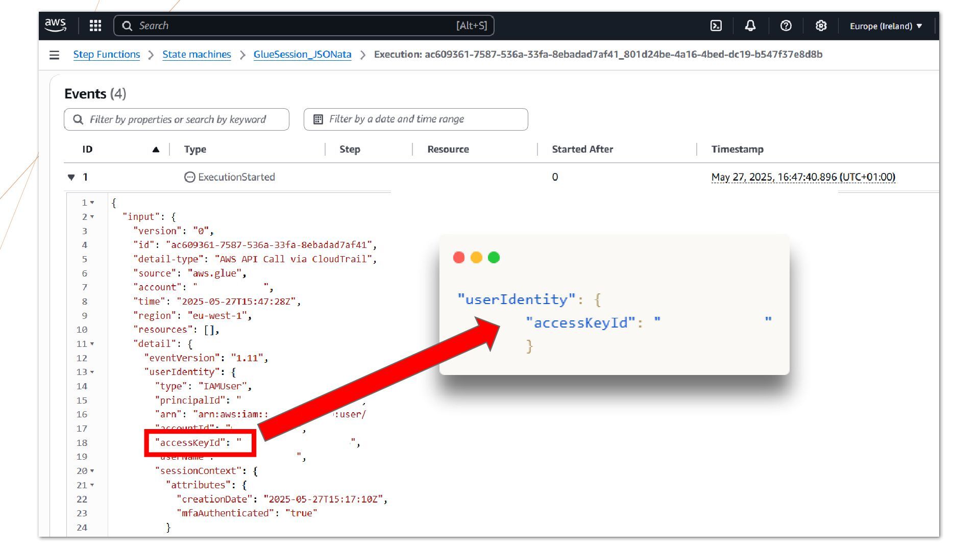Fold JSON line 1 root object
Screen dimensions: 980x551
point(92,203)
